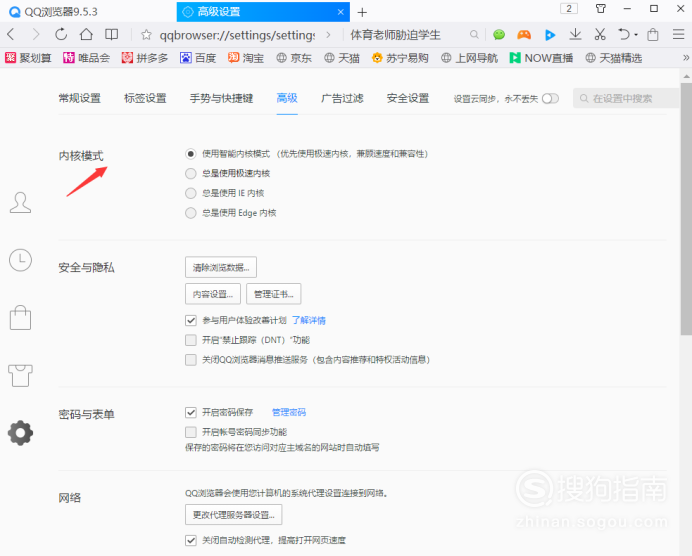The width and height of the screenshot is (692, 556).
Task: Open downloads with the download arrow icon
Action: pos(575,34)
